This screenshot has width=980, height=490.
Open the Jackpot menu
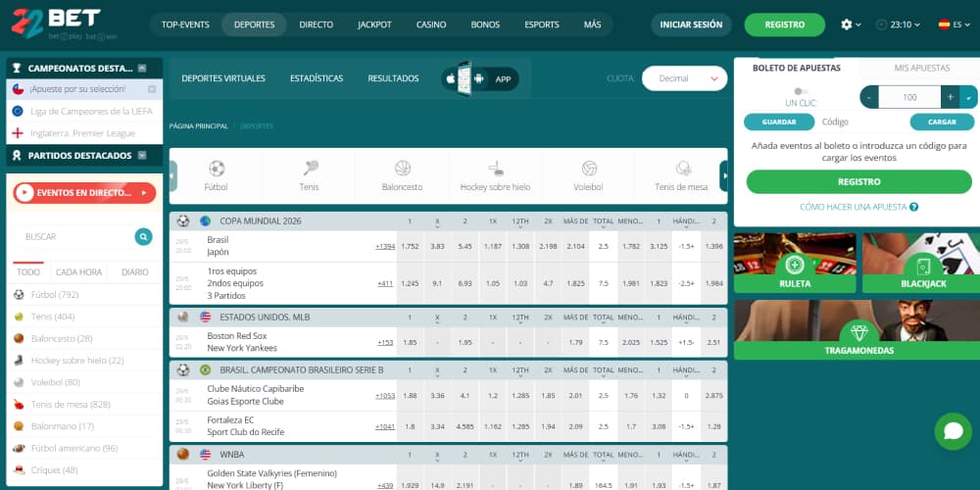point(374,25)
